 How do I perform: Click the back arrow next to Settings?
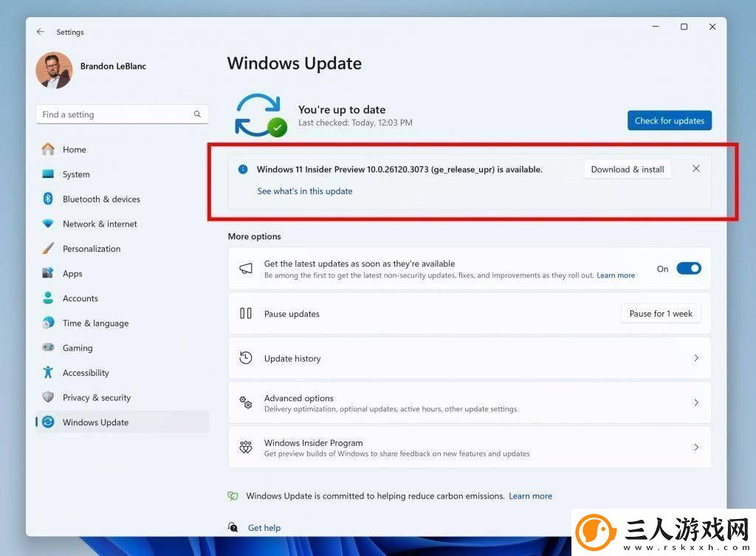(41, 32)
